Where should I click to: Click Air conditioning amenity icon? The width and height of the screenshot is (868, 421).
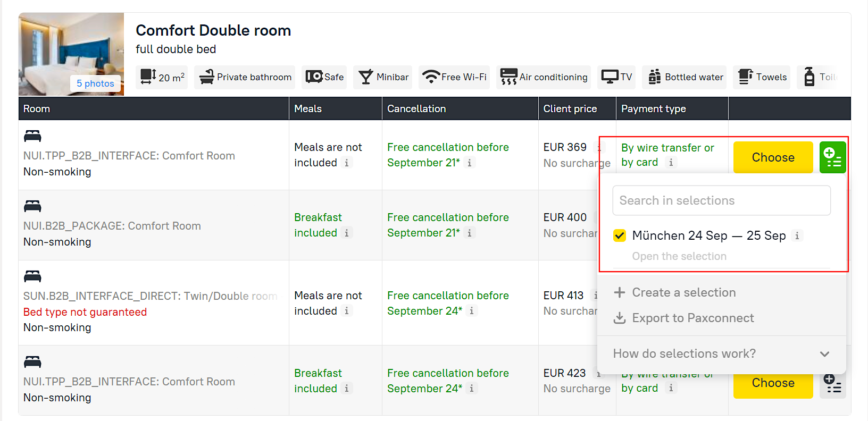tap(508, 77)
